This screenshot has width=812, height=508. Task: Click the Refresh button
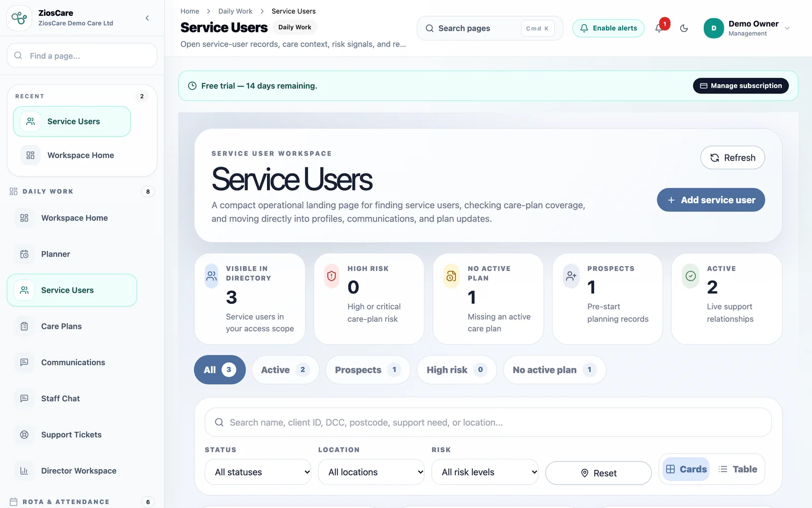pos(732,157)
